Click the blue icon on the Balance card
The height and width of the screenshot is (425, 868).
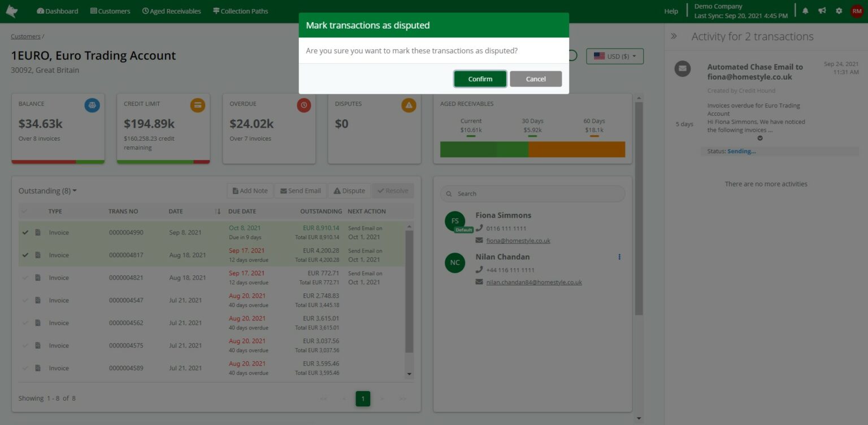(92, 105)
